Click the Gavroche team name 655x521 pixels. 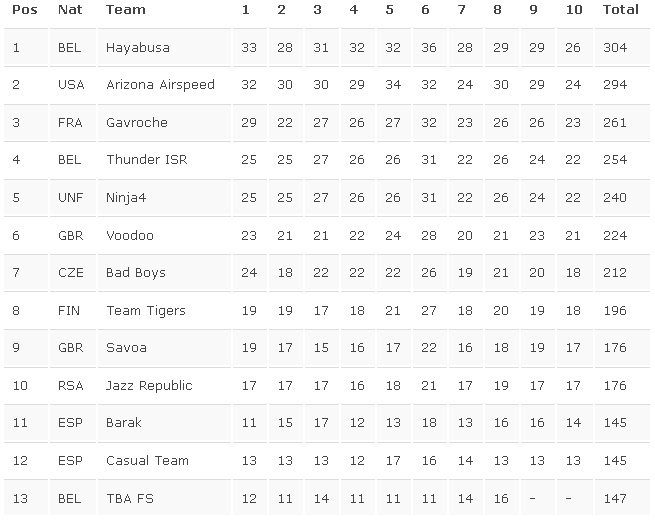click(137, 122)
